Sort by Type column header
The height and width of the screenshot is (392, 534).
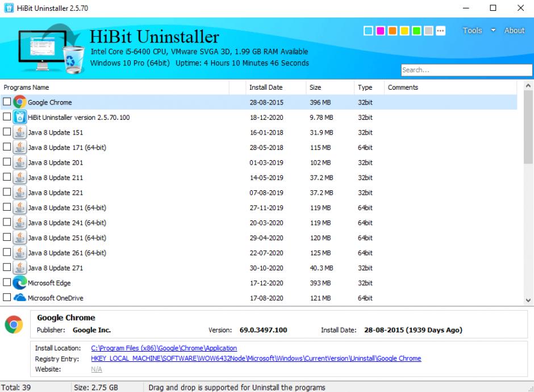point(369,87)
